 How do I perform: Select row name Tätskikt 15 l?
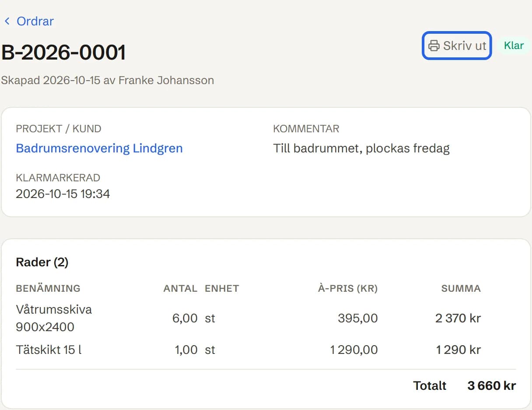pos(49,350)
